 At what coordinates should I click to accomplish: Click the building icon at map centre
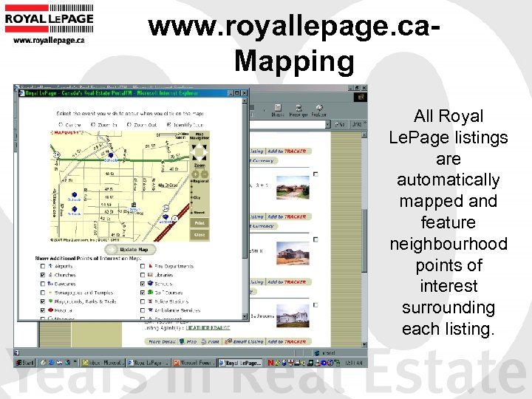[x=134, y=205]
